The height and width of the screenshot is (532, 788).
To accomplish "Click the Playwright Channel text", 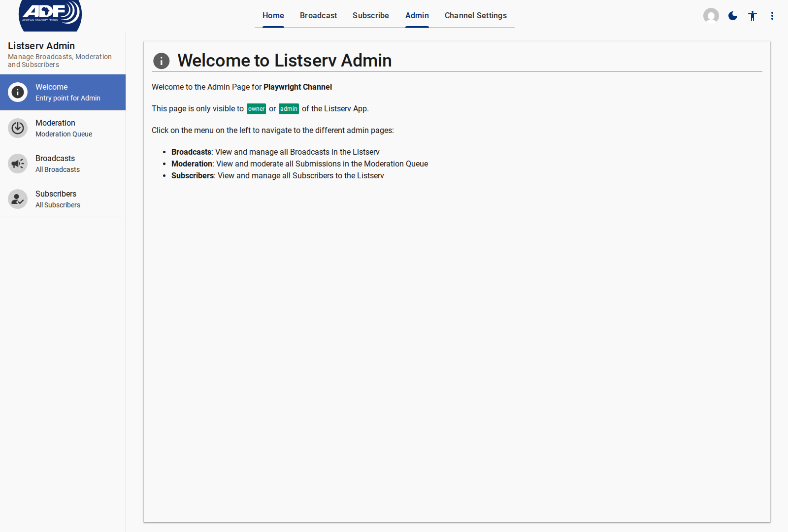I will (x=297, y=87).
